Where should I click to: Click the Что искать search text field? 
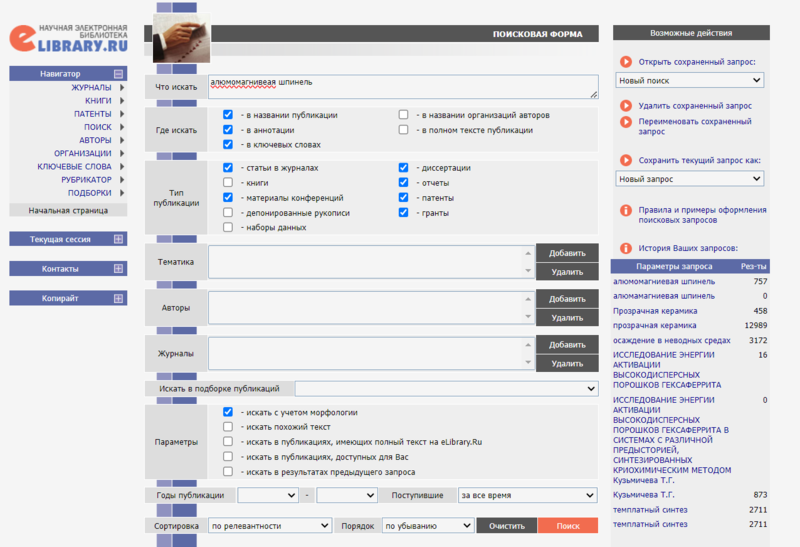point(402,87)
